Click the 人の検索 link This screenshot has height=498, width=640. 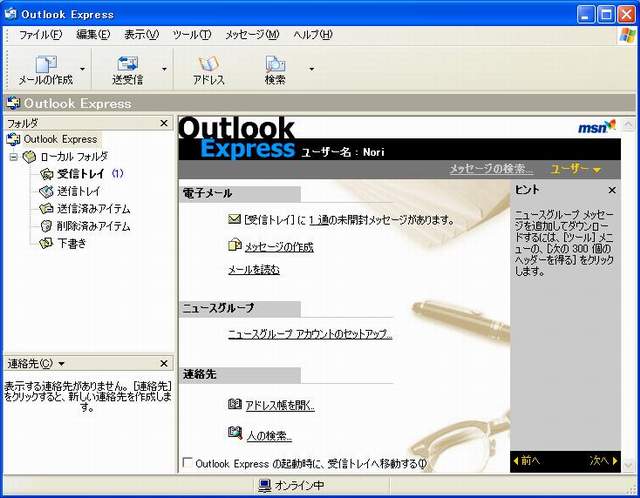(x=269, y=436)
